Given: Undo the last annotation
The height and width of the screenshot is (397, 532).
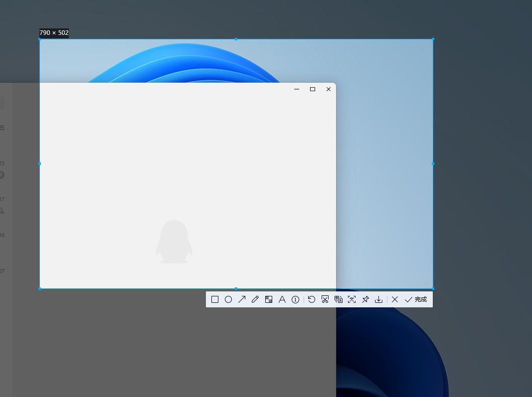Looking at the screenshot, I should [x=312, y=299].
